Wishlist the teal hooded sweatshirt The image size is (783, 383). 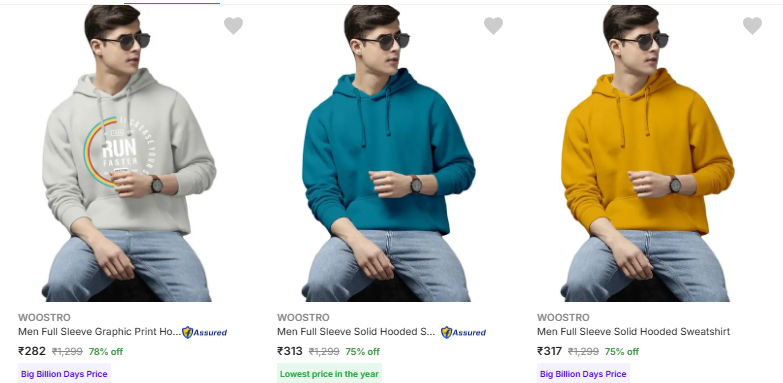point(493,25)
